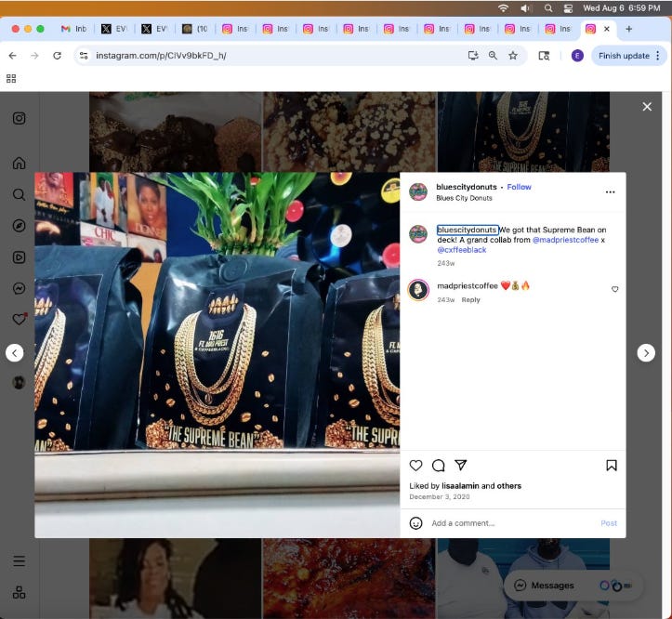Click the volume icon in menu bar
Screen dimensions: 672x619
pos(525,8)
